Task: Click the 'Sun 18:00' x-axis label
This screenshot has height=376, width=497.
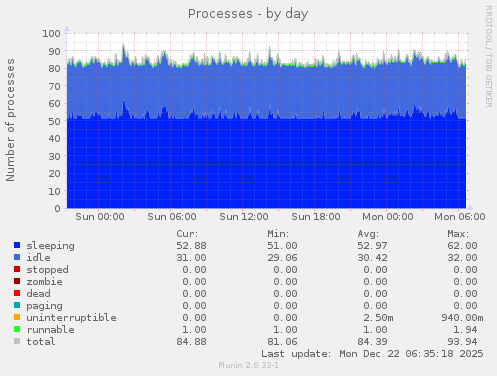Action: point(316,217)
